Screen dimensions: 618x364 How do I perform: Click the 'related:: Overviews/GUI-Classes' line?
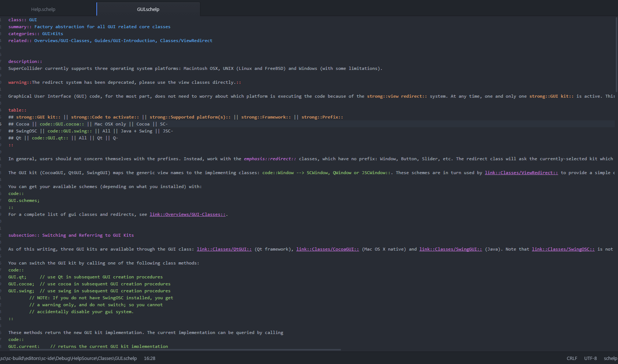click(x=110, y=41)
